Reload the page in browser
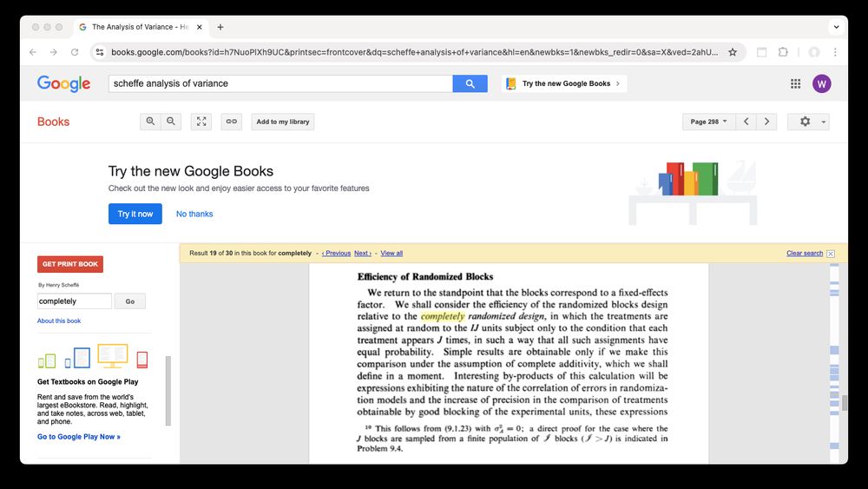This screenshot has width=868, height=489. (x=74, y=52)
